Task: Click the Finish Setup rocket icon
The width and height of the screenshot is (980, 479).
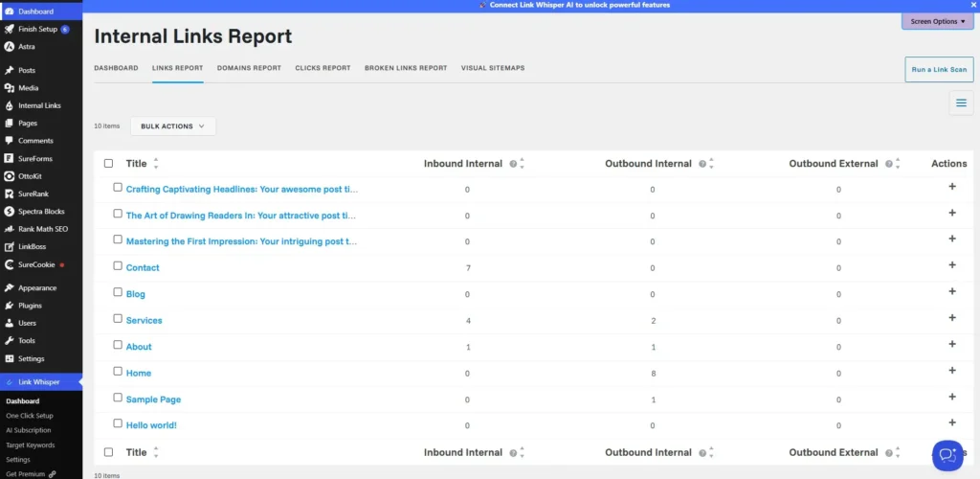Action: (x=10, y=30)
